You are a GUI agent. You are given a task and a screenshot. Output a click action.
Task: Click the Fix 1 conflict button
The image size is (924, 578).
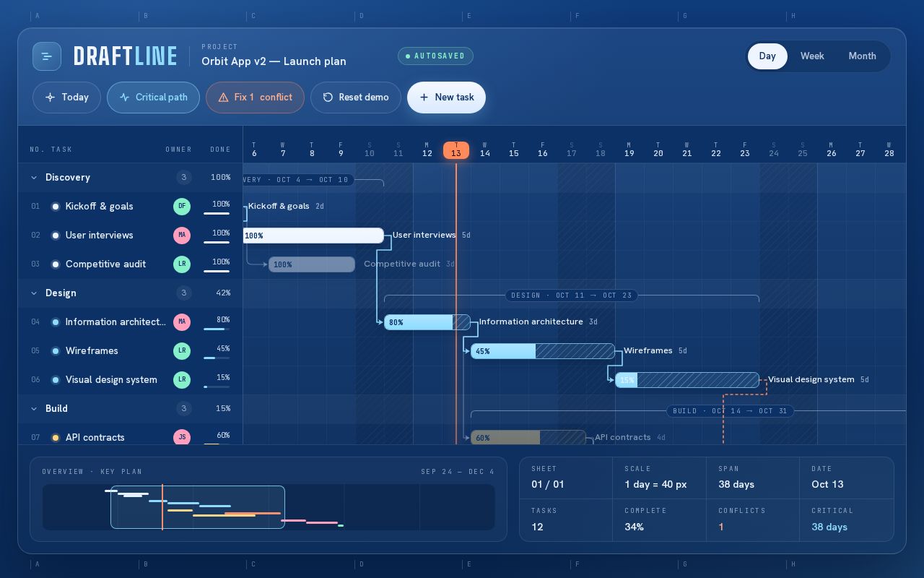click(255, 98)
